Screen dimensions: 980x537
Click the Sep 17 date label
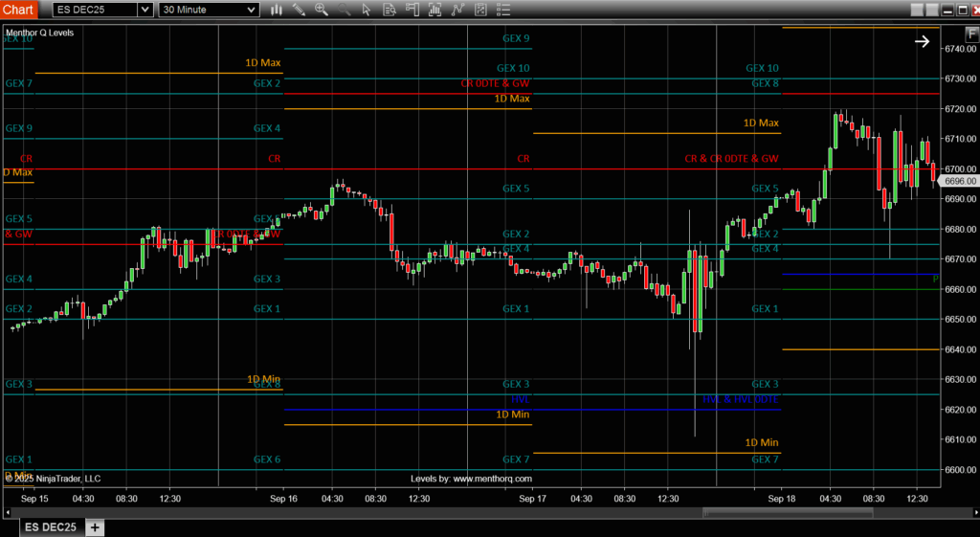click(532, 499)
